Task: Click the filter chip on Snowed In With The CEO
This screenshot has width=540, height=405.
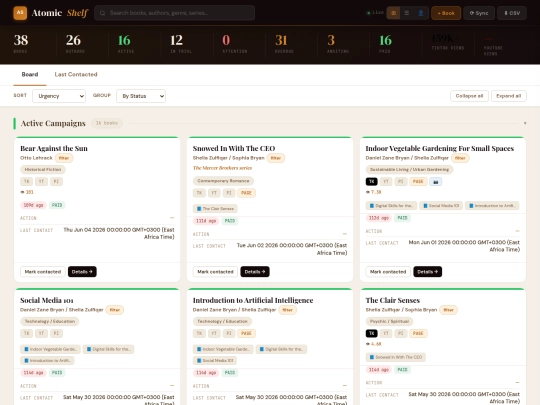Action: 276,158
